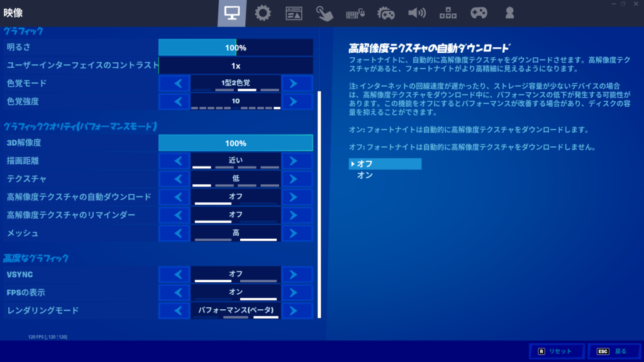This screenshot has width=644, height=362.
Task: Open the Video settings tab monitor icon
Action: 232,12
